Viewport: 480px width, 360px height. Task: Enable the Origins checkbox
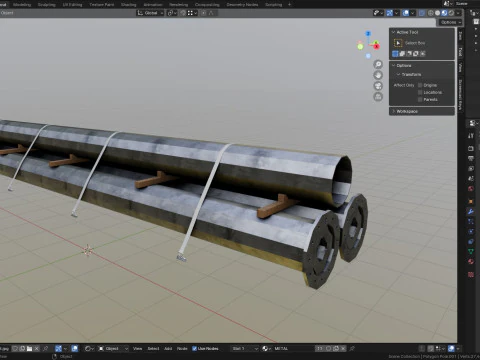tap(420, 85)
